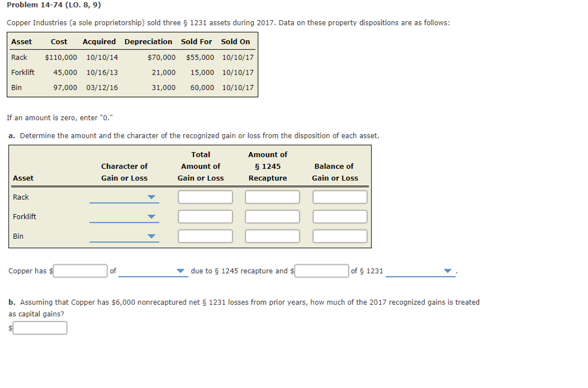Click Rack's Total Amount of Gain field
This screenshot has width=588, height=388.
tap(205, 197)
